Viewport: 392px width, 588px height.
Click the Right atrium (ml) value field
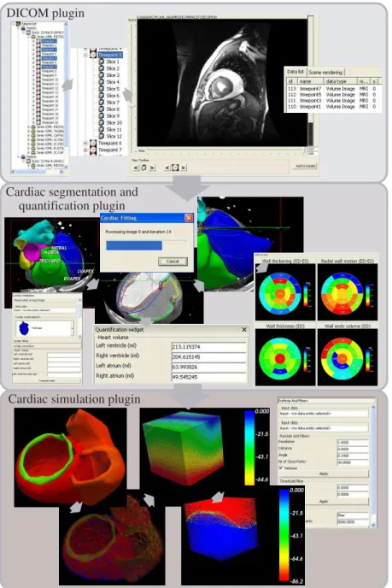pos(208,377)
